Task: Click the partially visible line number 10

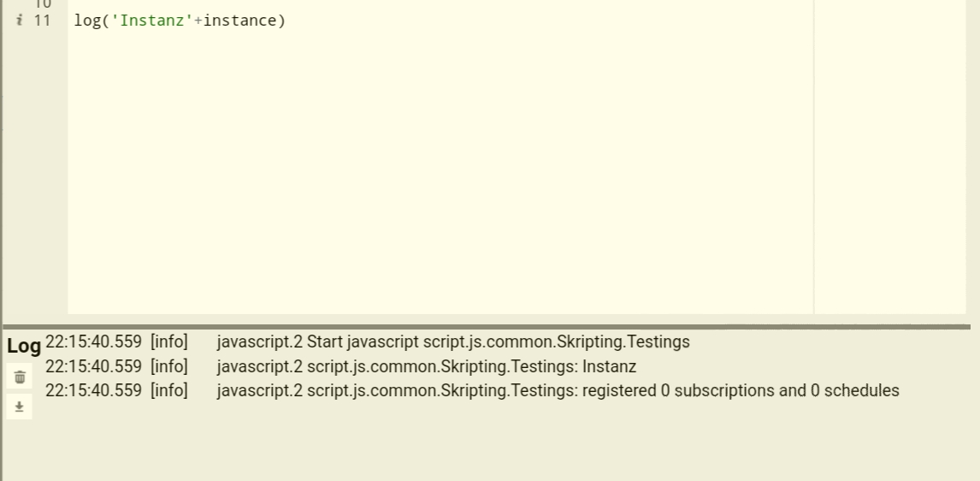Action: (x=42, y=3)
